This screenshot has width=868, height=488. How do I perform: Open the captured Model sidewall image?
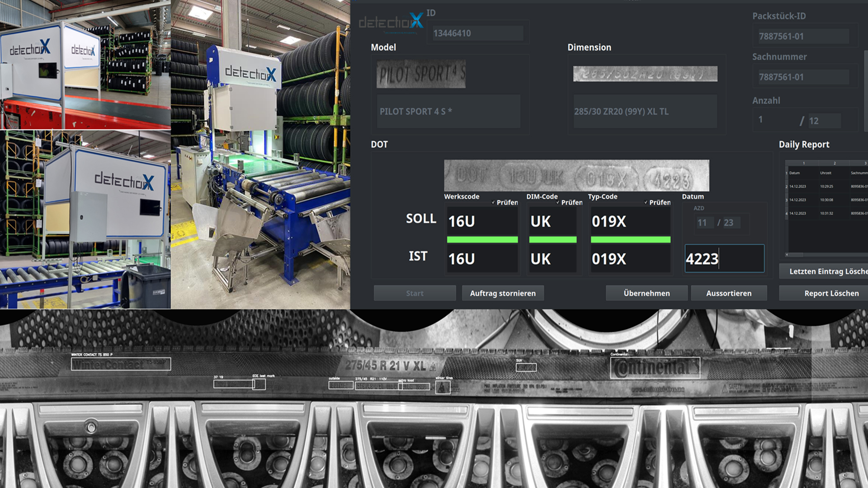(x=421, y=74)
